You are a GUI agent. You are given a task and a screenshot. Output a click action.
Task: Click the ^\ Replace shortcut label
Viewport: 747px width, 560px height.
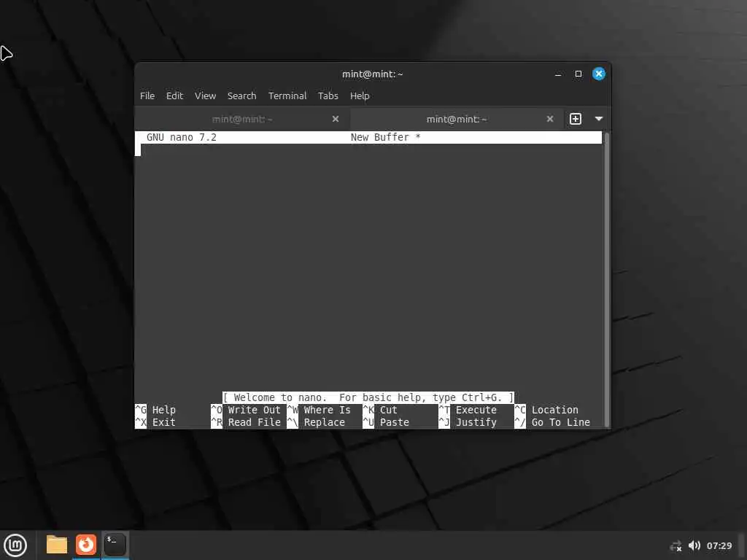[x=317, y=422]
